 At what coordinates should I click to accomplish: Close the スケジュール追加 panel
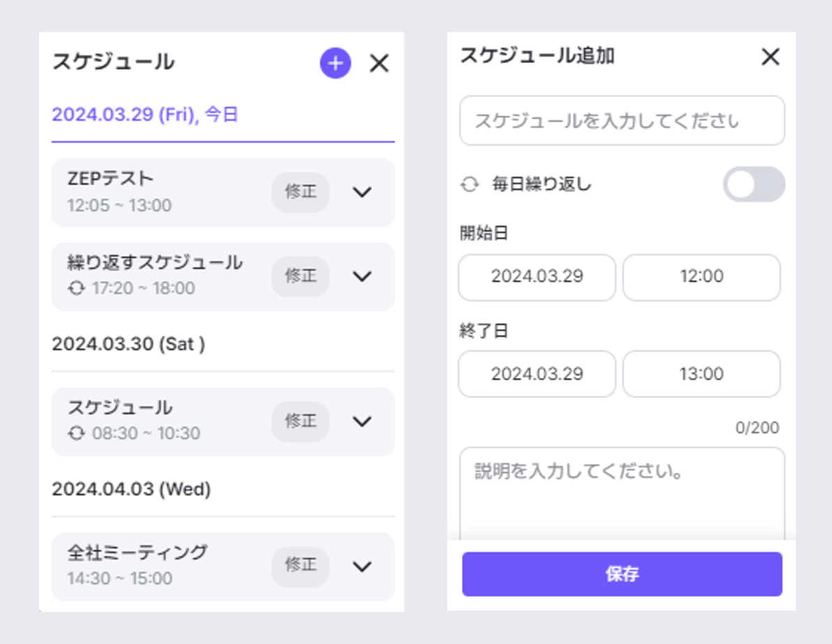tap(770, 57)
